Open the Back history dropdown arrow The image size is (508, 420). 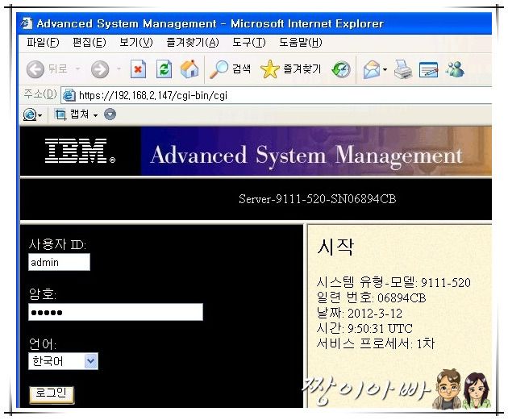pos(77,69)
